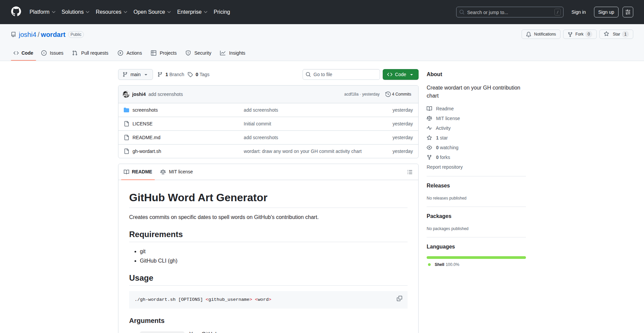Click the Go to file search field
Screen dimensions: 644x333
coord(341,74)
